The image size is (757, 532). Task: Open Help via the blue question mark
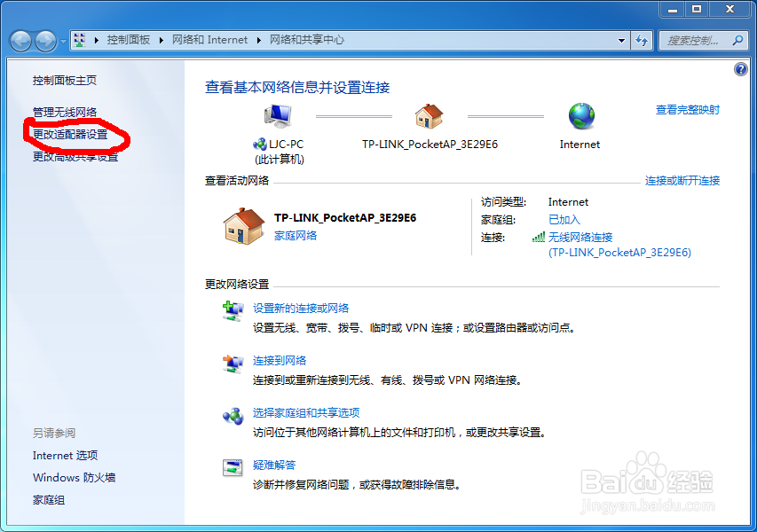pyautogui.click(x=741, y=69)
